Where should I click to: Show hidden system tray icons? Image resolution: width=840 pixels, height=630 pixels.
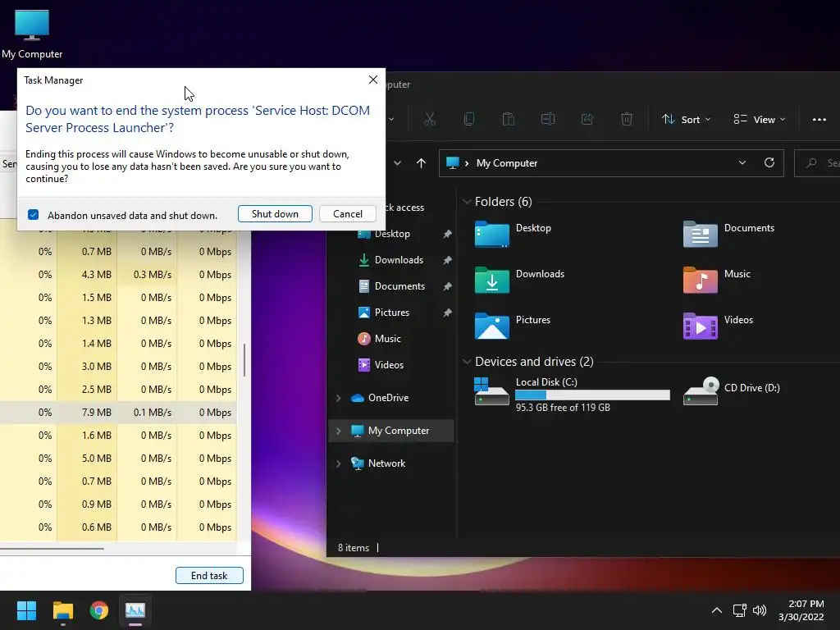click(716, 610)
